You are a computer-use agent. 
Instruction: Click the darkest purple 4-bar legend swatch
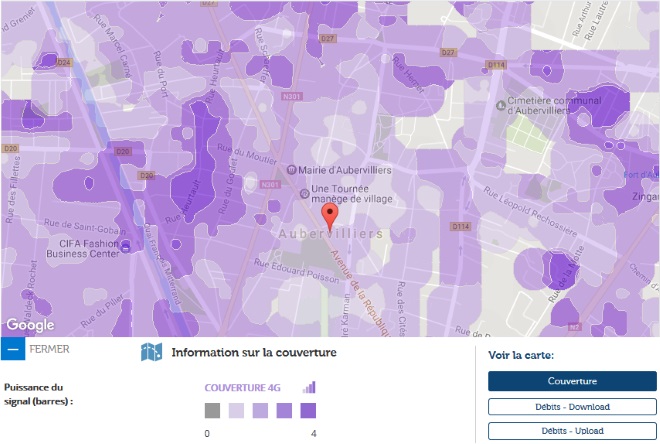pos(308,410)
